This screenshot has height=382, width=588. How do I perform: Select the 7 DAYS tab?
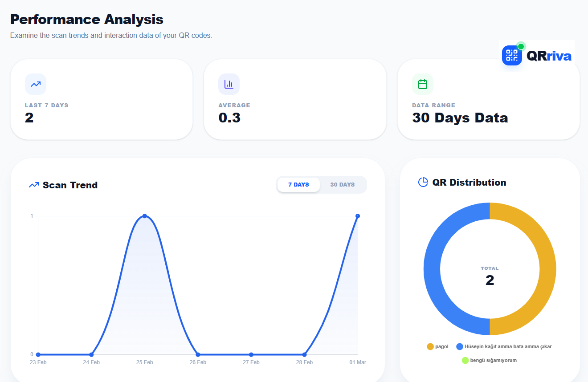tap(298, 184)
